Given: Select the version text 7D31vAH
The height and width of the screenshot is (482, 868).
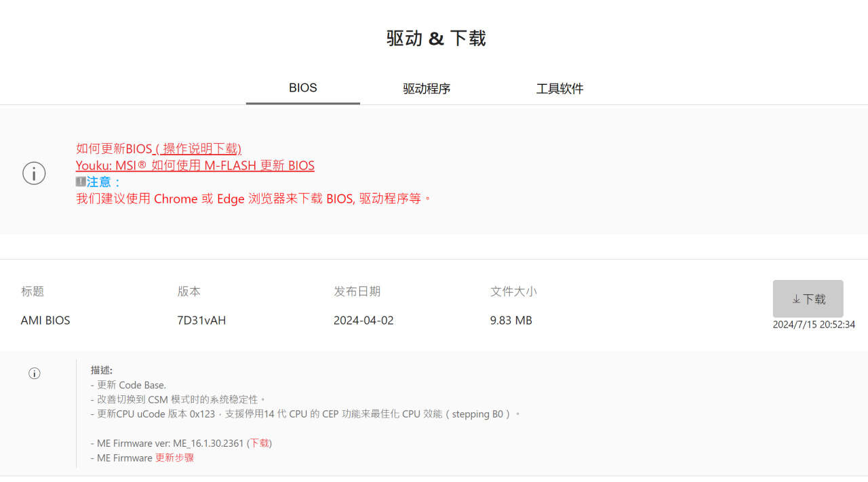Looking at the screenshot, I should 201,321.
